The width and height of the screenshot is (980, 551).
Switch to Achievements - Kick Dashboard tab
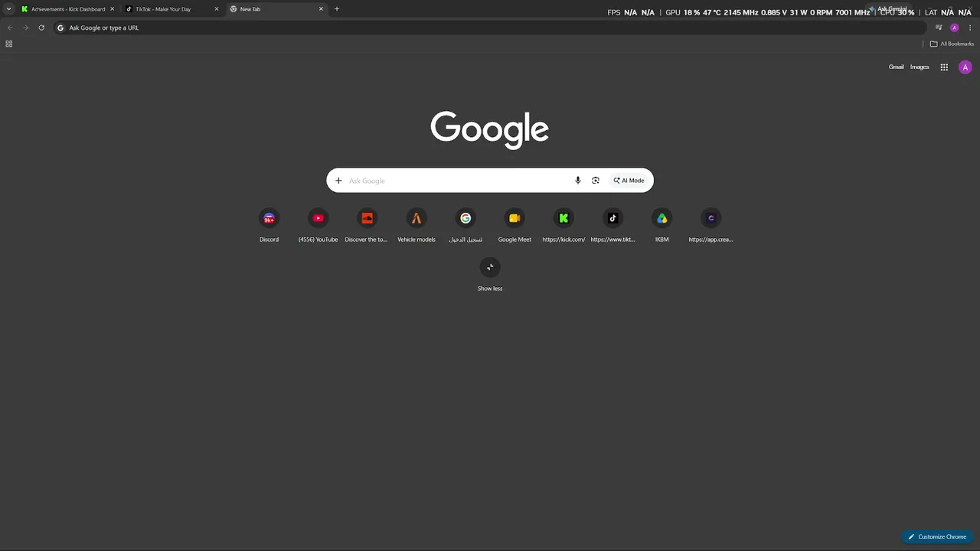[x=68, y=9]
